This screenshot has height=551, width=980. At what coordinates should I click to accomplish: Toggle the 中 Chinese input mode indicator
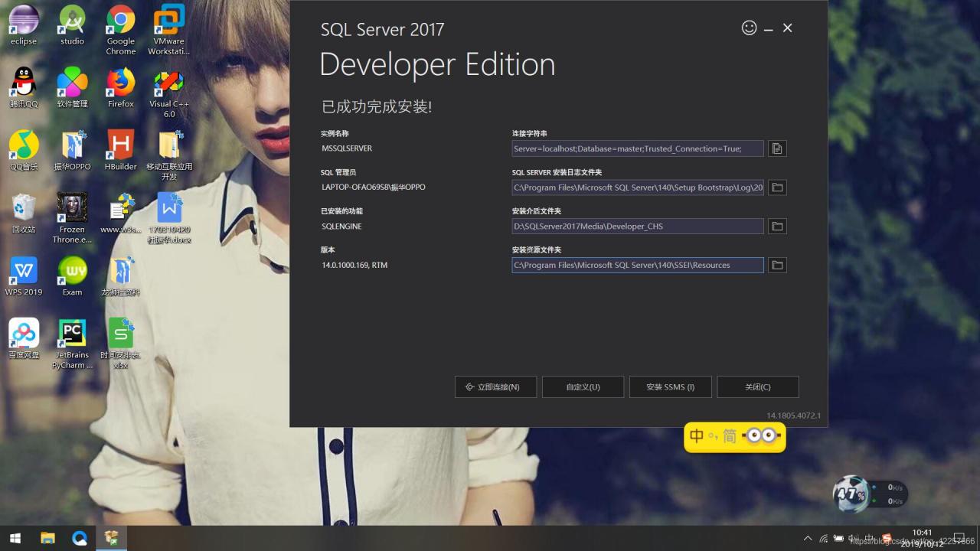coord(697,436)
